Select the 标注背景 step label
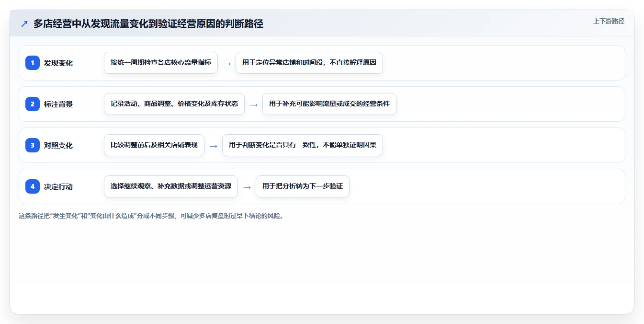Screen dimensions: 644x324 (58, 104)
